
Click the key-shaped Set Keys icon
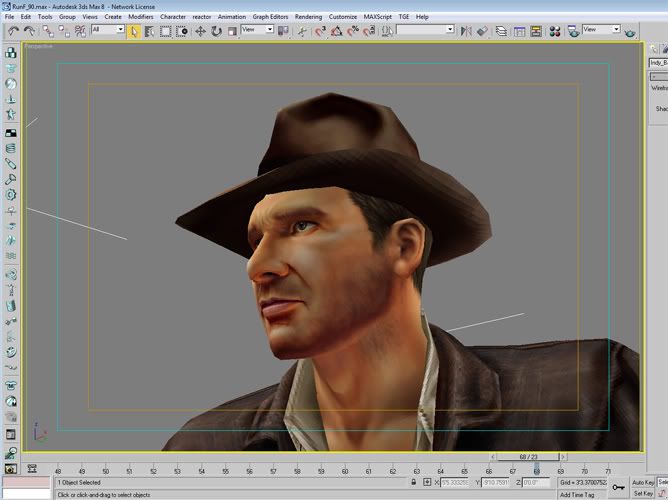618,487
